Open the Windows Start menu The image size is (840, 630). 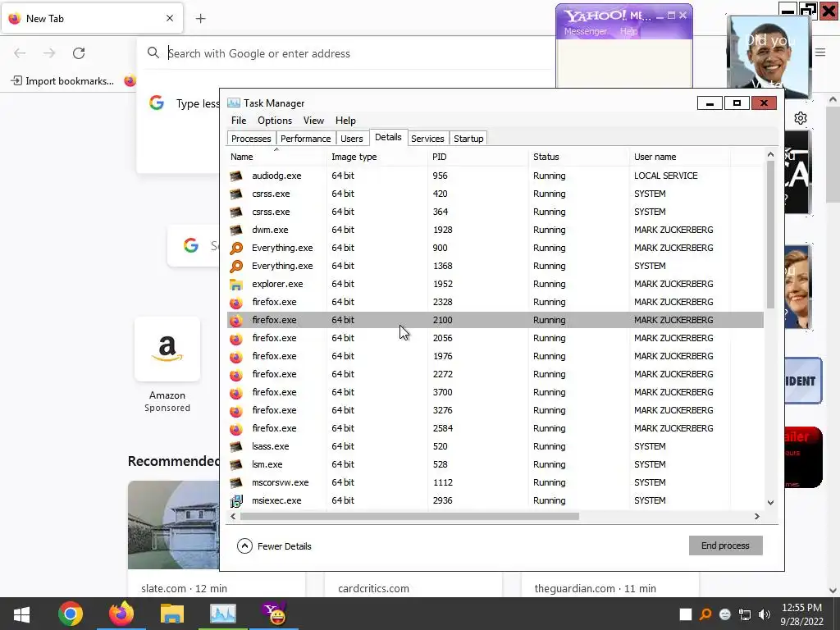point(21,614)
